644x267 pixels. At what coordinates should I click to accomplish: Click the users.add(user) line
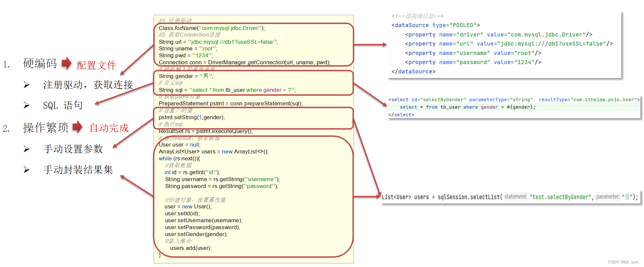point(191,248)
